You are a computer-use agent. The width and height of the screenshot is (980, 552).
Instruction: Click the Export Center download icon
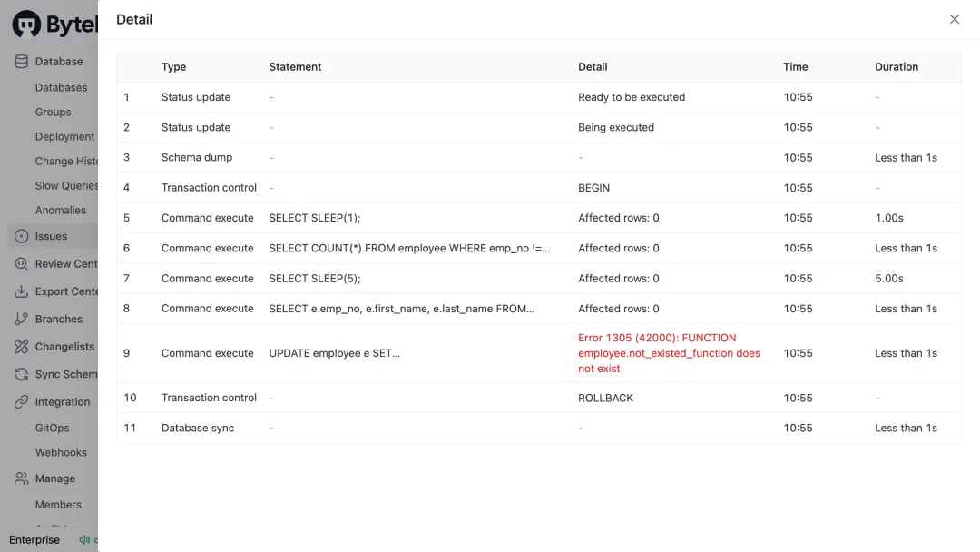point(21,291)
